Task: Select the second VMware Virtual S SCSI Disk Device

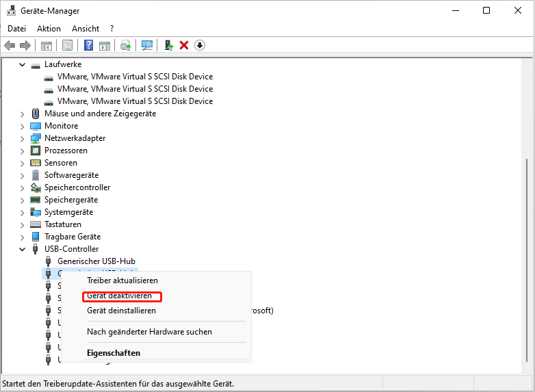Action: tap(135, 89)
